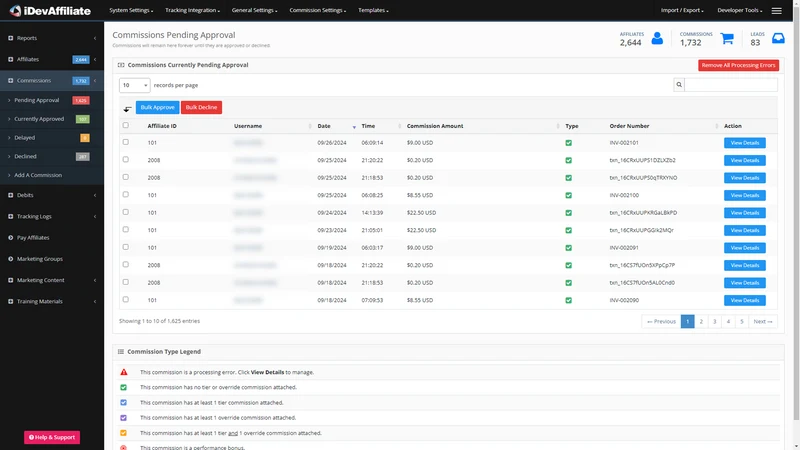Click the Commissions shopping cart icon

click(x=727, y=38)
